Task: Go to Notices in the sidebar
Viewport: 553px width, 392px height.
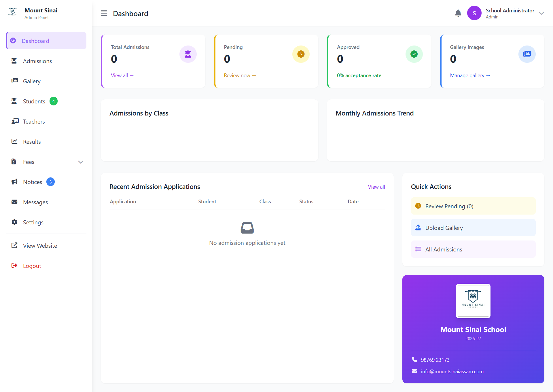Action: [33, 182]
